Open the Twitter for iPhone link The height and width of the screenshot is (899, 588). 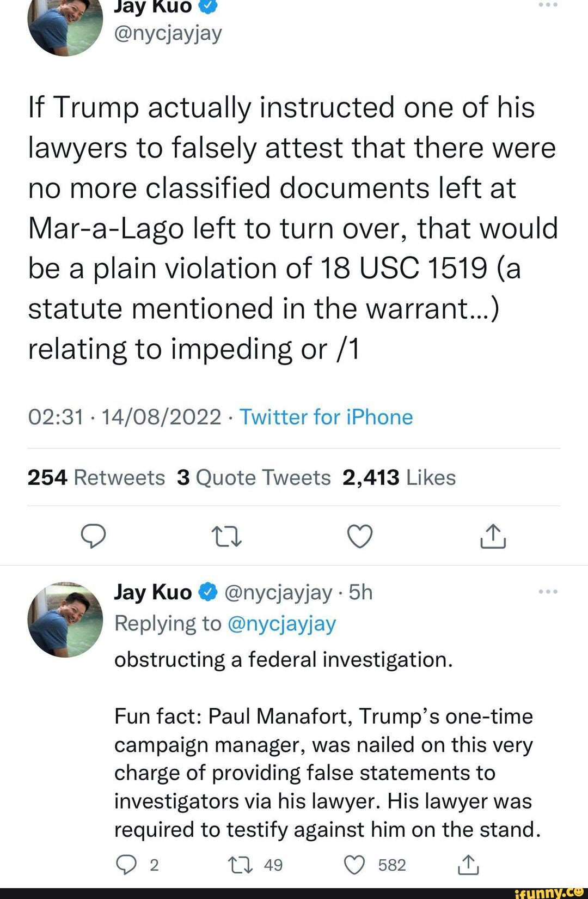(x=326, y=417)
